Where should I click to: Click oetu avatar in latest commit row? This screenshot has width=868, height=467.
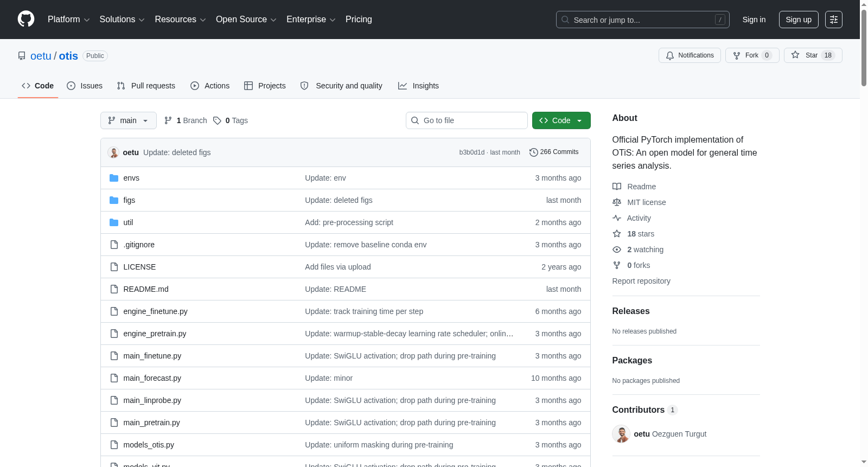pos(113,152)
